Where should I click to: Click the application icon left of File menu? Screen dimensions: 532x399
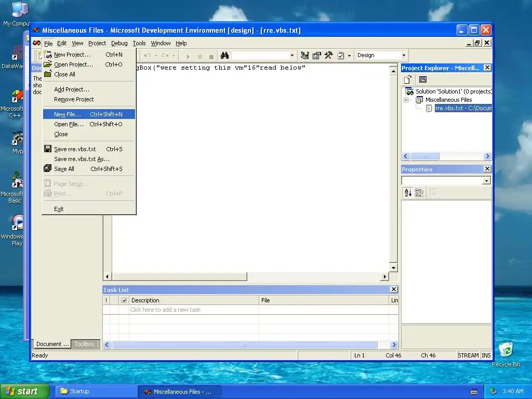(x=37, y=43)
